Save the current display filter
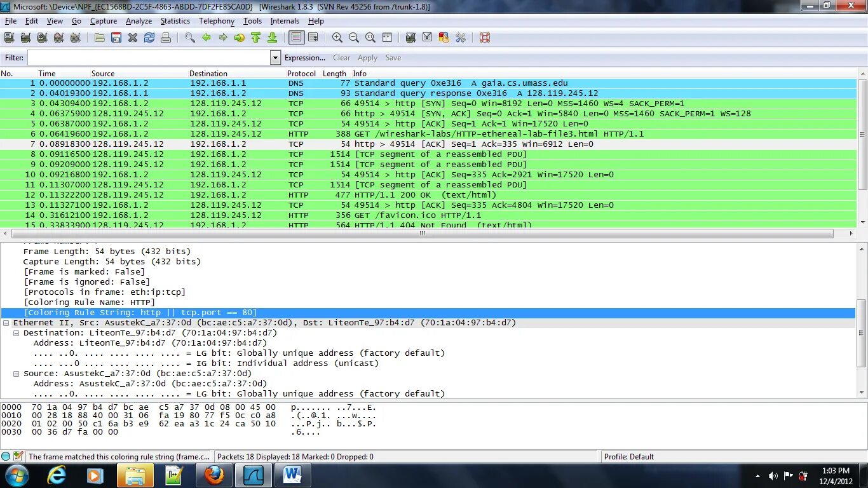This screenshot has height=488, width=868. [393, 58]
